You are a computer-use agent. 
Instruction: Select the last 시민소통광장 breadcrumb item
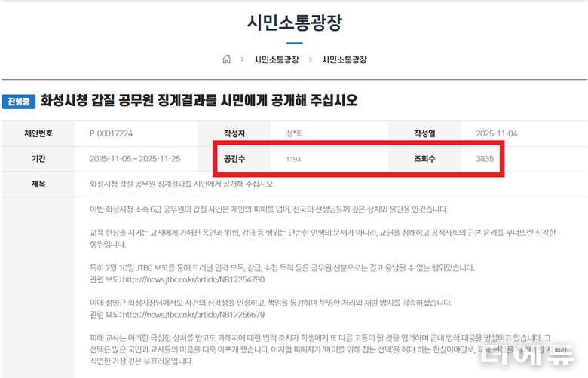(345, 59)
